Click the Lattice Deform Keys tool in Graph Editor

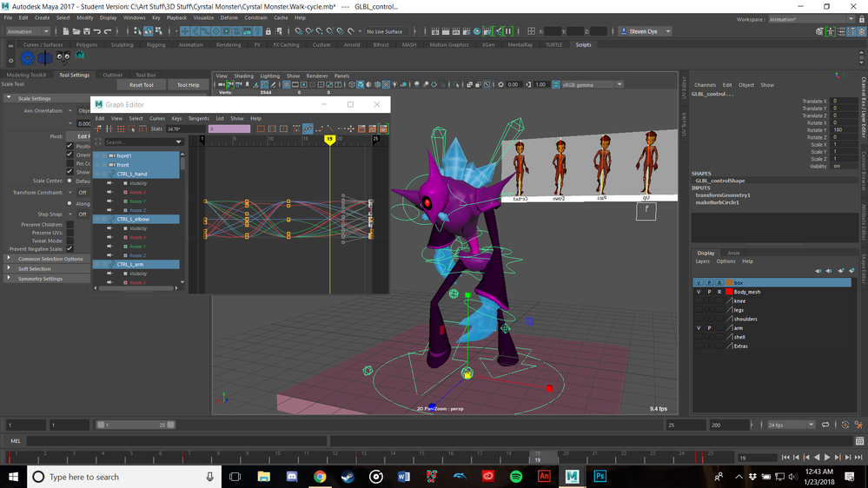pyautogui.click(x=120, y=129)
